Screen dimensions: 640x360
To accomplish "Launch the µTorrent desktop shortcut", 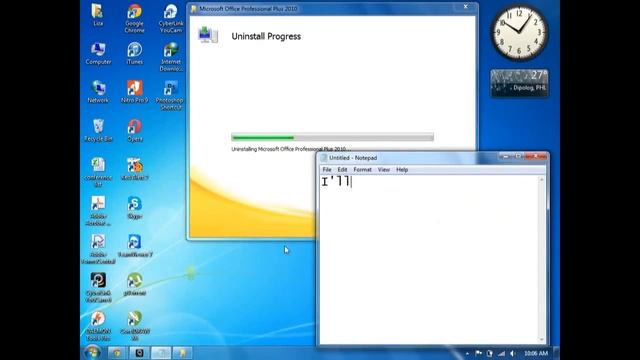I will tap(135, 284).
